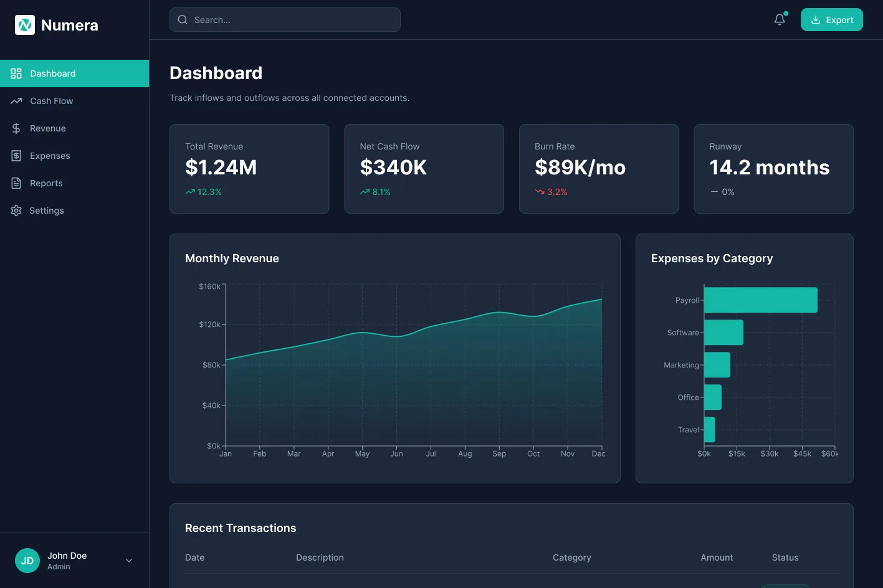Click the Marketing bar in expenses chart

tap(717, 365)
